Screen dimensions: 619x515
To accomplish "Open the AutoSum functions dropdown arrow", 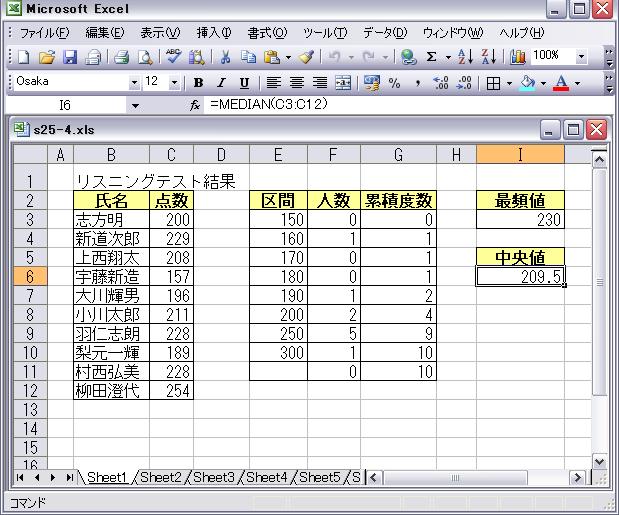I will click(448, 58).
